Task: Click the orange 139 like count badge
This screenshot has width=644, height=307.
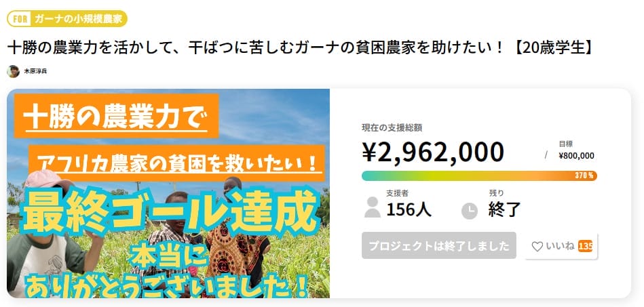Action: pyautogui.click(x=585, y=246)
